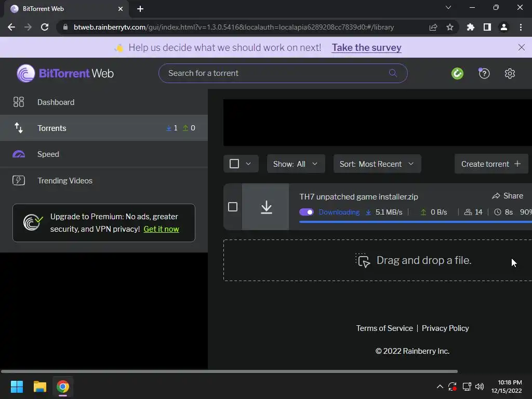This screenshot has height=399, width=532.
Task: Switch to the BitTorrent Web tab
Action: [66, 9]
